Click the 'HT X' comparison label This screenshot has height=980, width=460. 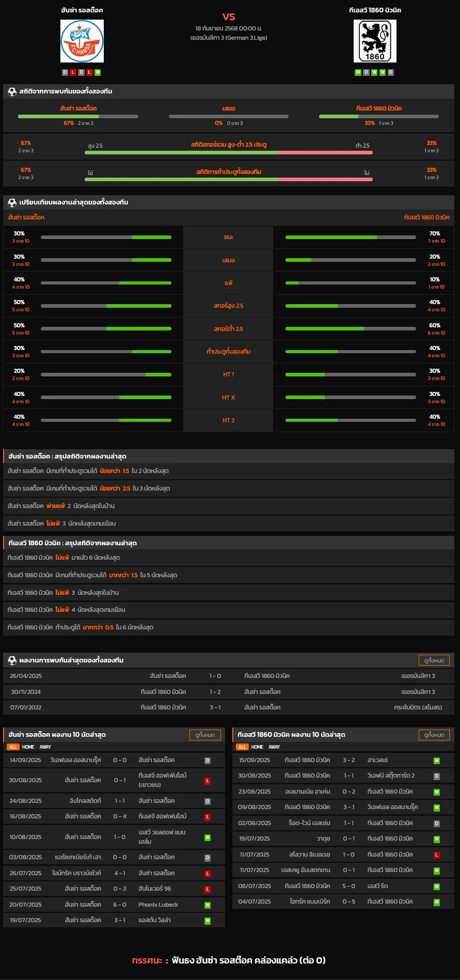point(228,398)
